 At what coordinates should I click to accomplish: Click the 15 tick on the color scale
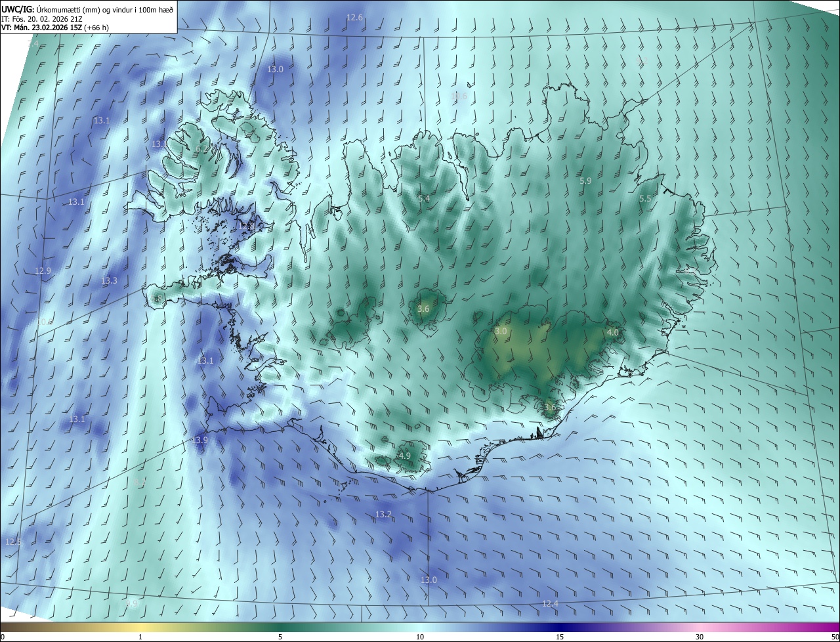[x=560, y=637]
